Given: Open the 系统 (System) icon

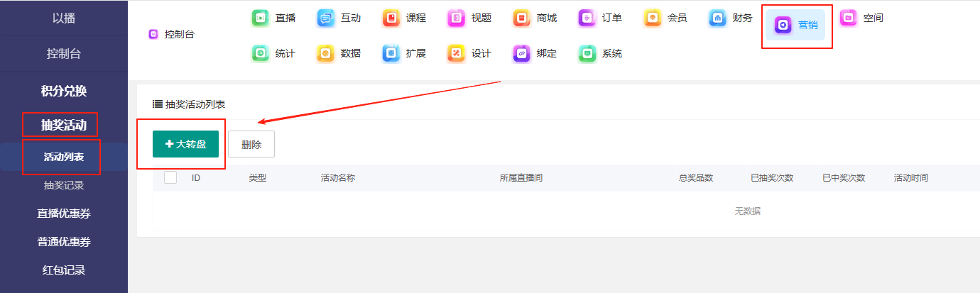Looking at the screenshot, I should (587, 53).
